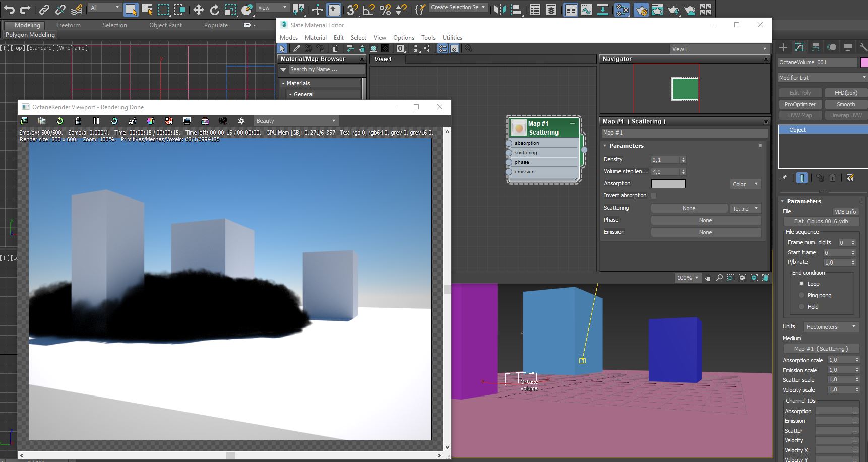Click the VDB Info button
Image resolution: width=868 pixels, height=462 pixels.
coord(845,212)
